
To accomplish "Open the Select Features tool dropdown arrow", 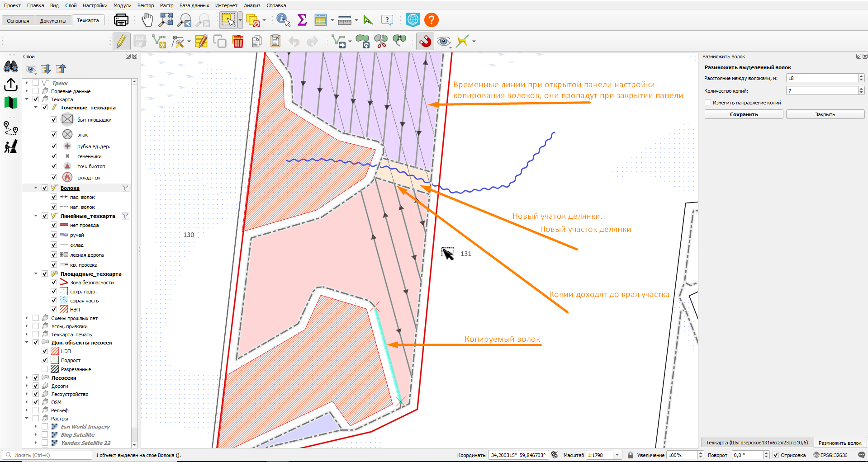I will pos(240,20).
